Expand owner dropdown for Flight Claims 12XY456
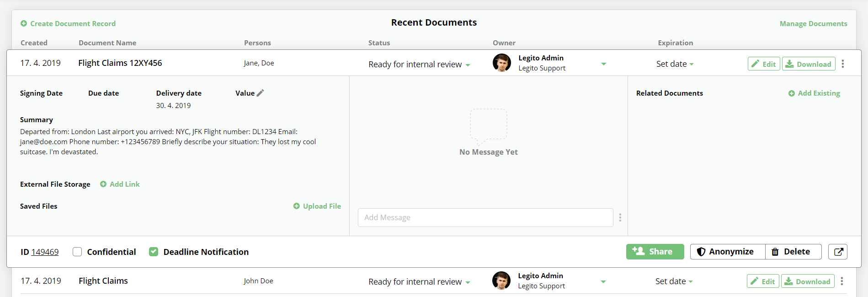 click(603, 64)
